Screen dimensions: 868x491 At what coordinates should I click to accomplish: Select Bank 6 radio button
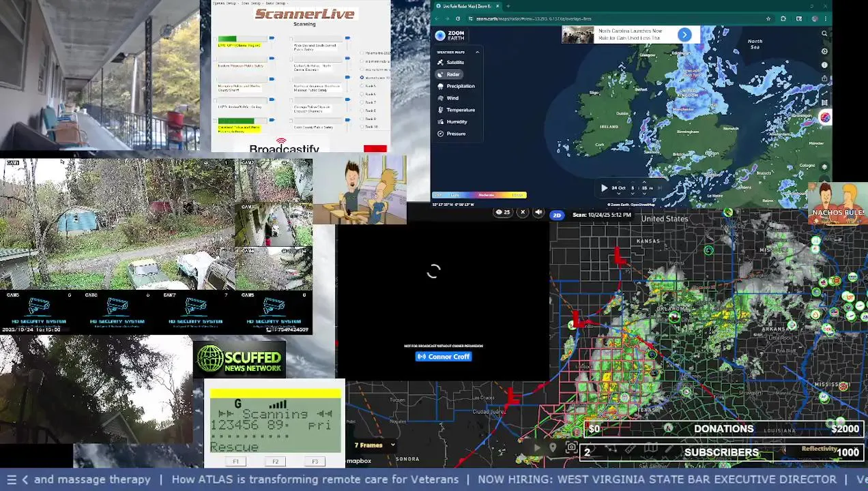point(362,94)
